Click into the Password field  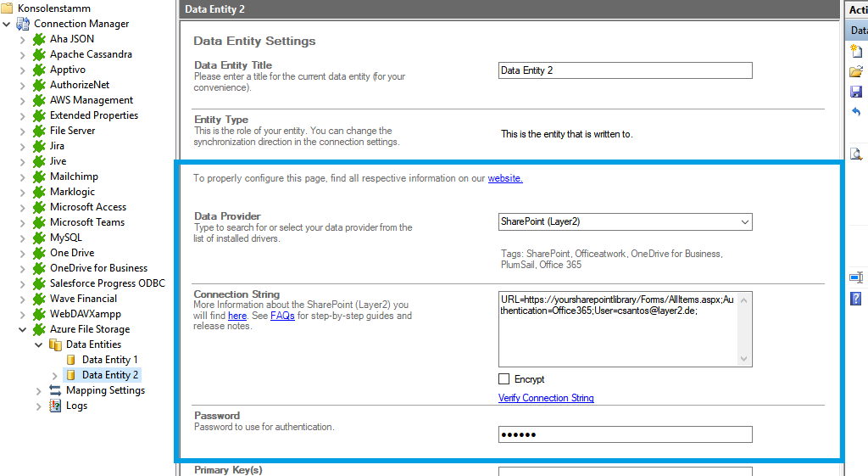[x=625, y=434]
